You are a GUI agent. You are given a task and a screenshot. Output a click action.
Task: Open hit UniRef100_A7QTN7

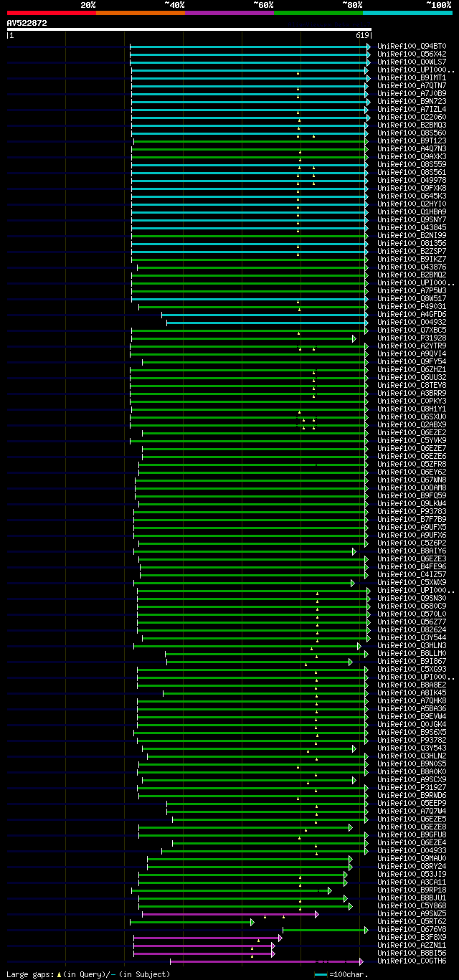[412, 86]
